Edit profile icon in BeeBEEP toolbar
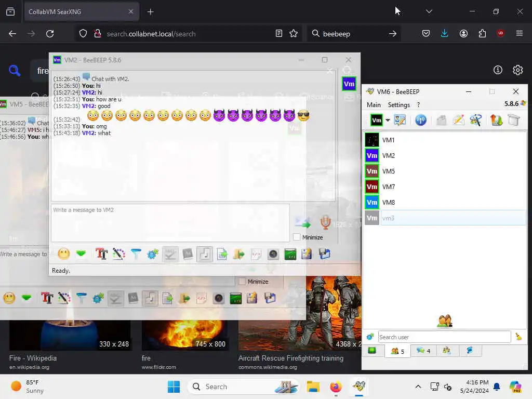This screenshot has width=532, height=399. pos(400,120)
